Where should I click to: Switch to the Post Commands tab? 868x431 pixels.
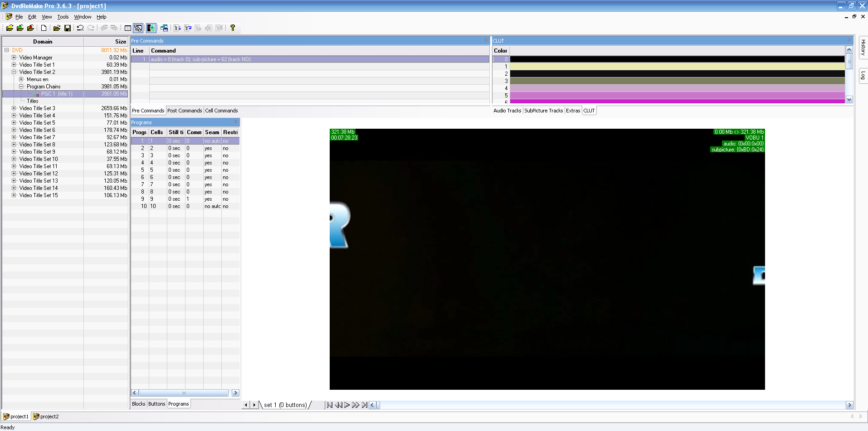tap(185, 111)
